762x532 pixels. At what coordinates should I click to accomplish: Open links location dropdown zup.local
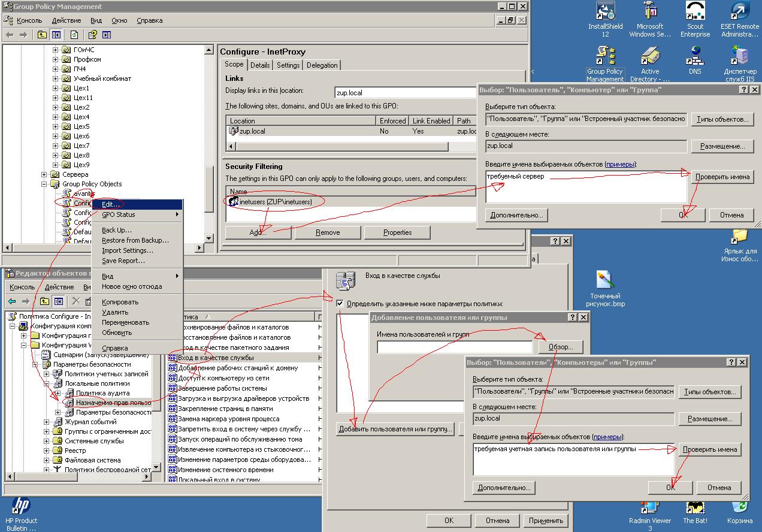pyautogui.click(x=405, y=92)
